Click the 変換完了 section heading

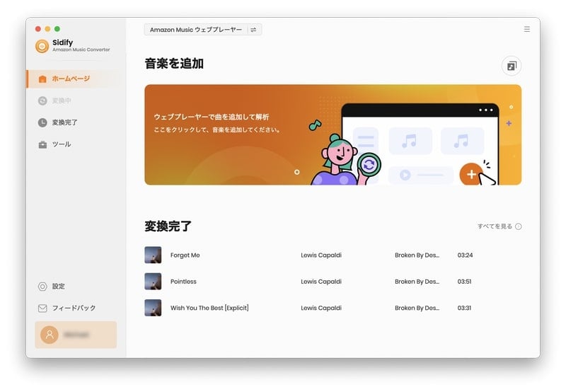click(168, 226)
